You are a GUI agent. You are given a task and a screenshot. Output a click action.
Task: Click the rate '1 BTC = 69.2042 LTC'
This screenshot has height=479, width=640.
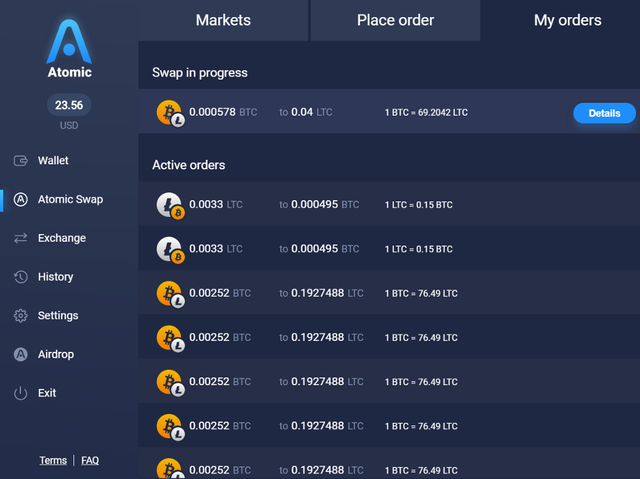[426, 113]
